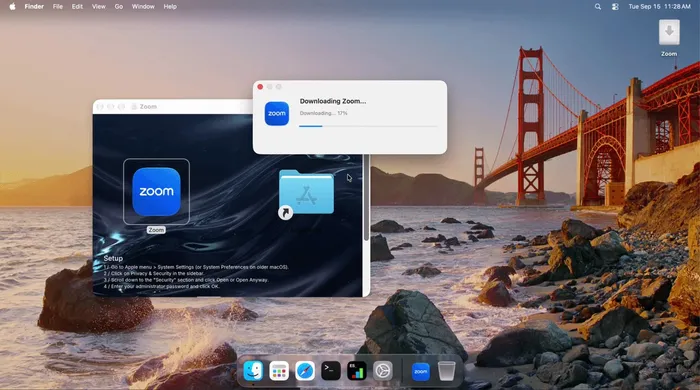Open the Trash in the Dock

pyautogui.click(x=446, y=371)
